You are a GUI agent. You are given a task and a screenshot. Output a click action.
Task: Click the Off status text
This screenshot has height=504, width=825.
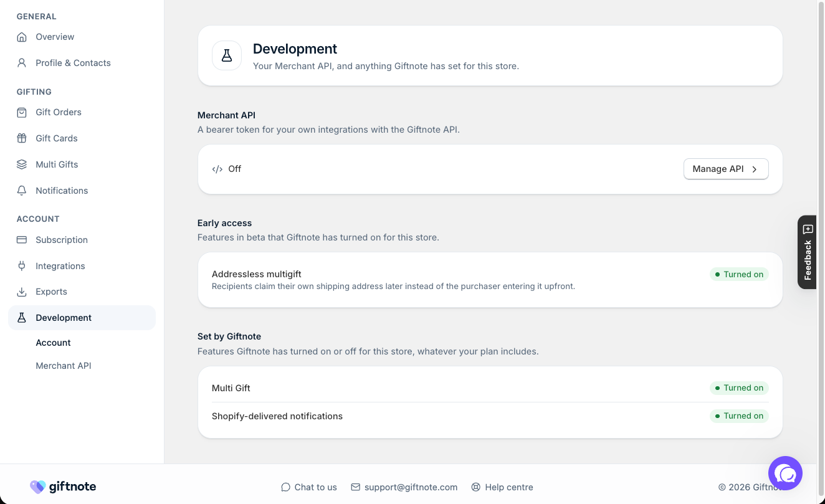235,169
